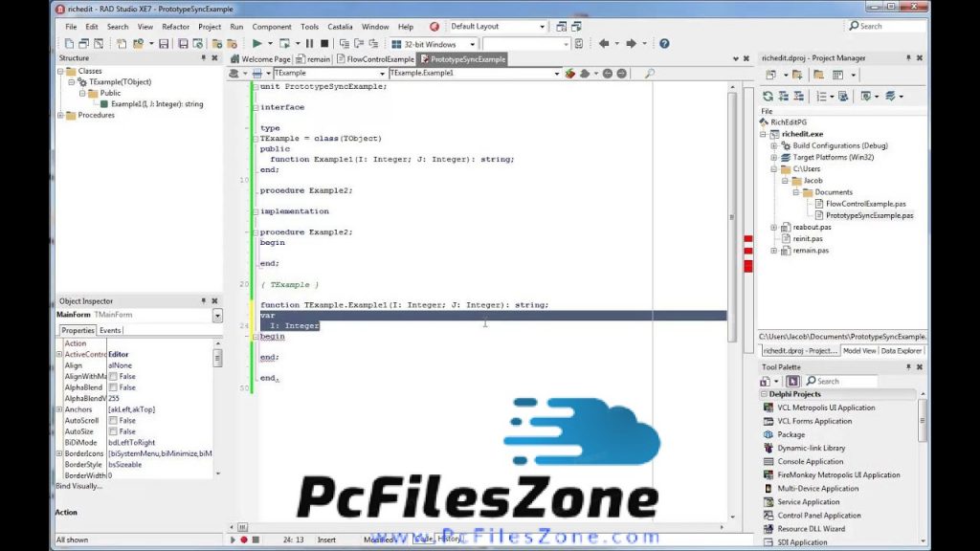Click the Stop (program reset) square icon
The width and height of the screenshot is (980, 551).
click(x=323, y=44)
